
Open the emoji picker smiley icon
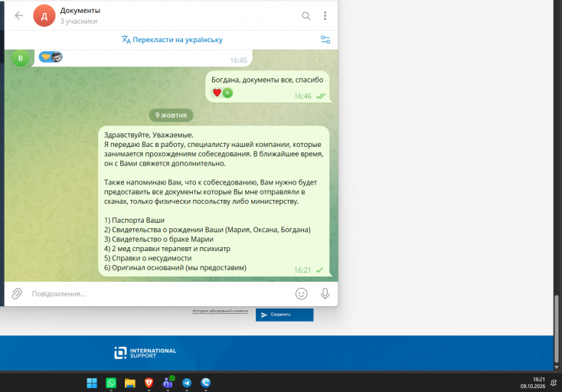tap(302, 294)
